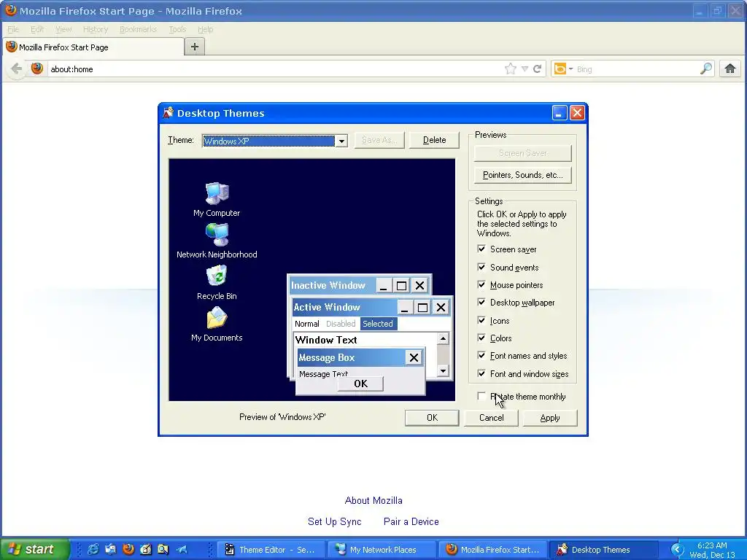Toggle Font names and styles checkbox
The image size is (747, 560).
point(481,356)
